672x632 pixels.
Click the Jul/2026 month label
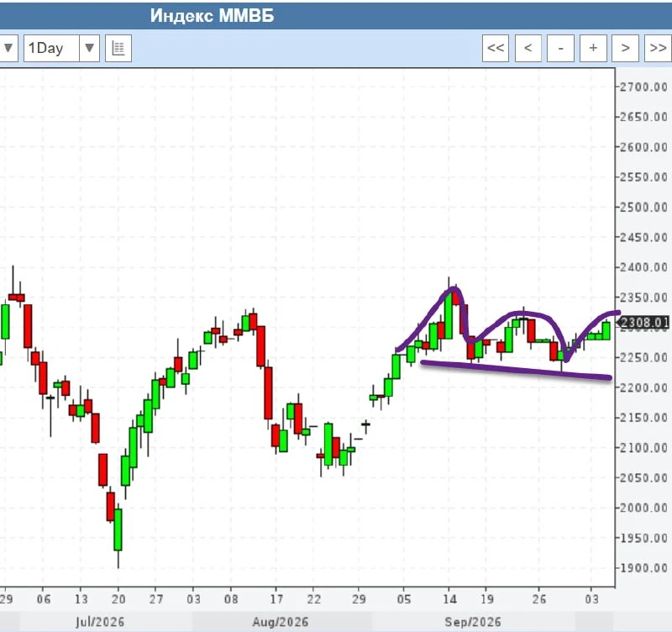(100, 622)
